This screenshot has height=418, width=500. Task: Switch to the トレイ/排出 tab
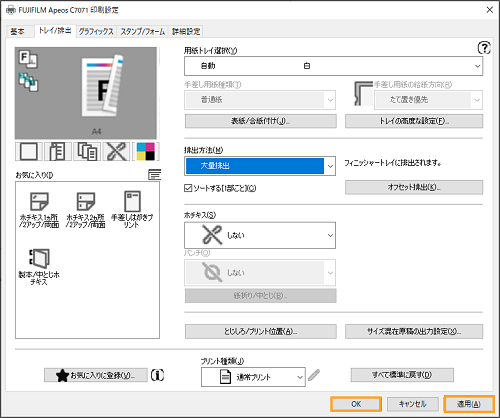pyautogui.click(x=55, y=31)
